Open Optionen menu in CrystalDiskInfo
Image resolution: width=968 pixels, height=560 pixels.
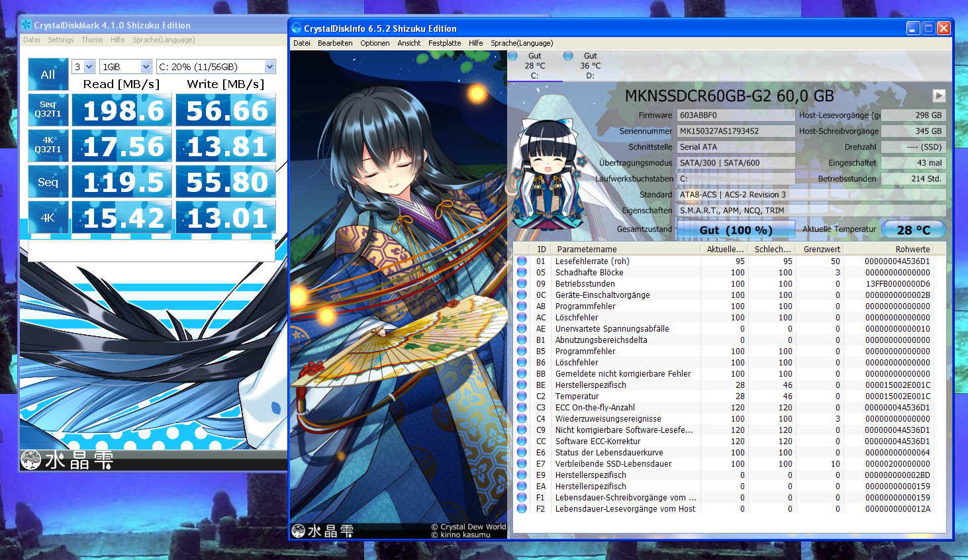pos(375,43)
